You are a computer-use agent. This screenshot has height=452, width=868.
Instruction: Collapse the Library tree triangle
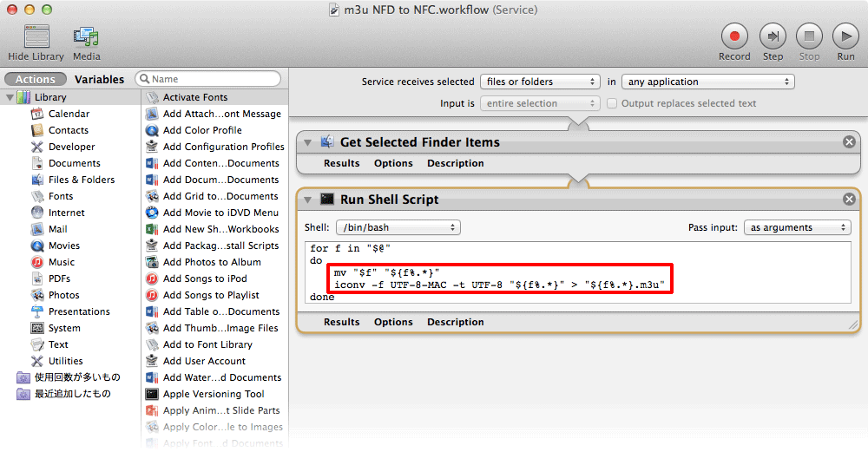[10, 97]
